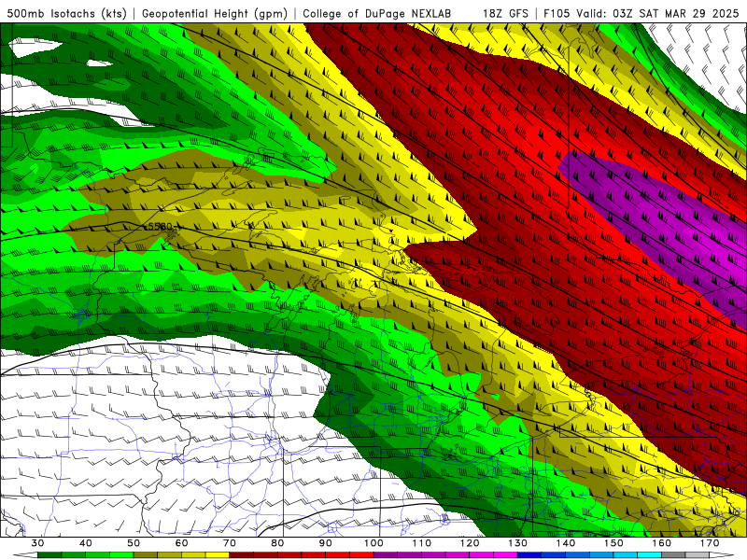Click the 'College of DuPage NEXLAB' label
This screenshot has width=747, height=560.
pyautogui.click(x=376, y=13)
